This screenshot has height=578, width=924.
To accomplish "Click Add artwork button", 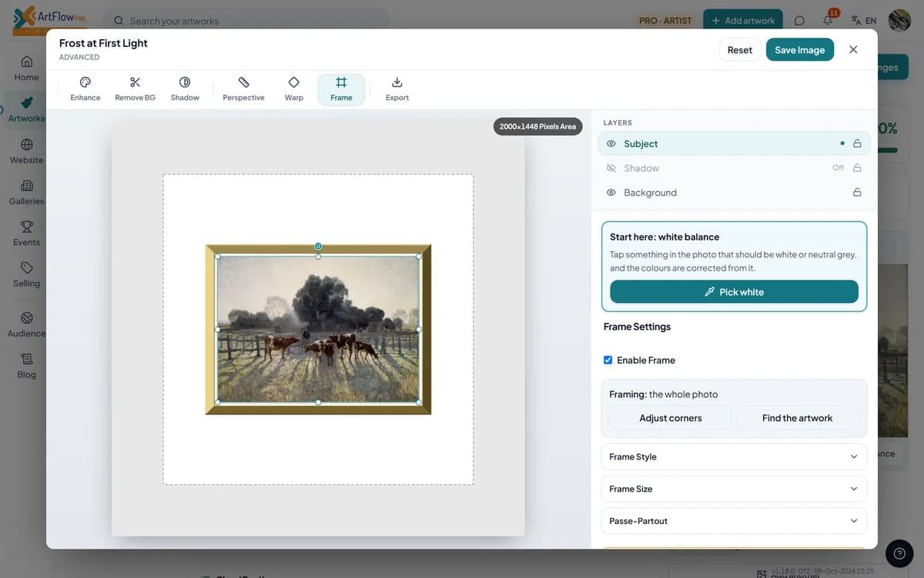I will pyautogui.click(x=742, y=21).
